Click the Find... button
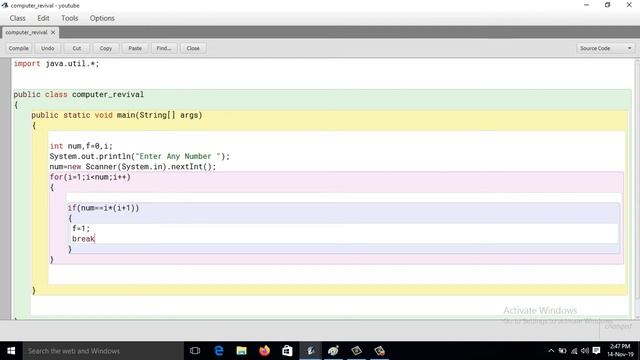This screenshot has width=640, height=360. pos(164,48)
